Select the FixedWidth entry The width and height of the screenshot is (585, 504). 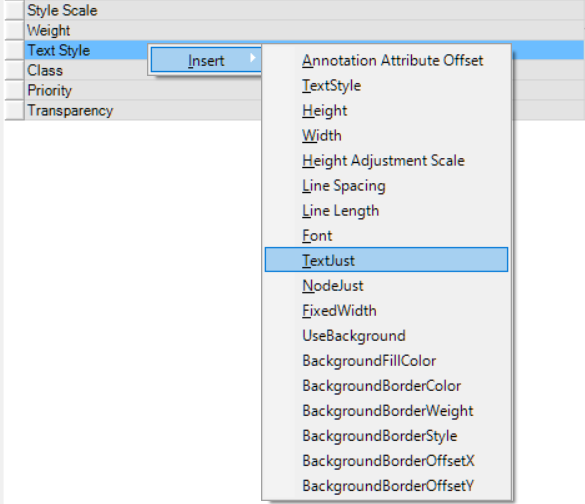tap(386, 310)
